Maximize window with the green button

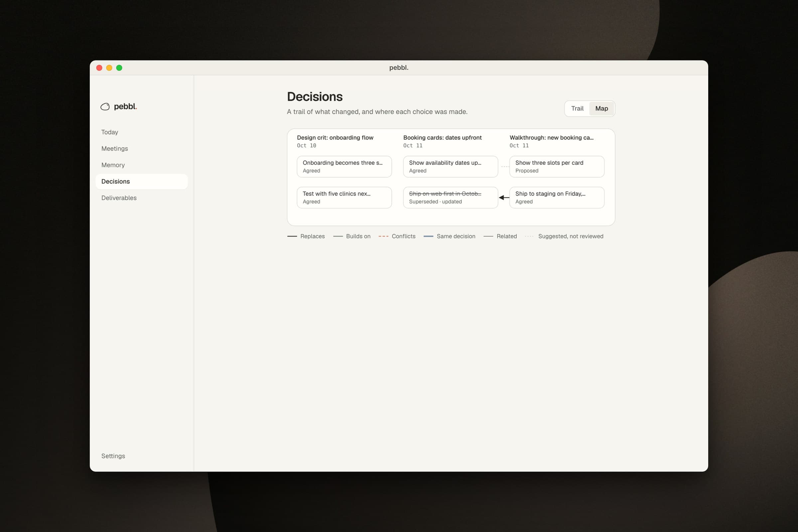(x=119, y=68)
